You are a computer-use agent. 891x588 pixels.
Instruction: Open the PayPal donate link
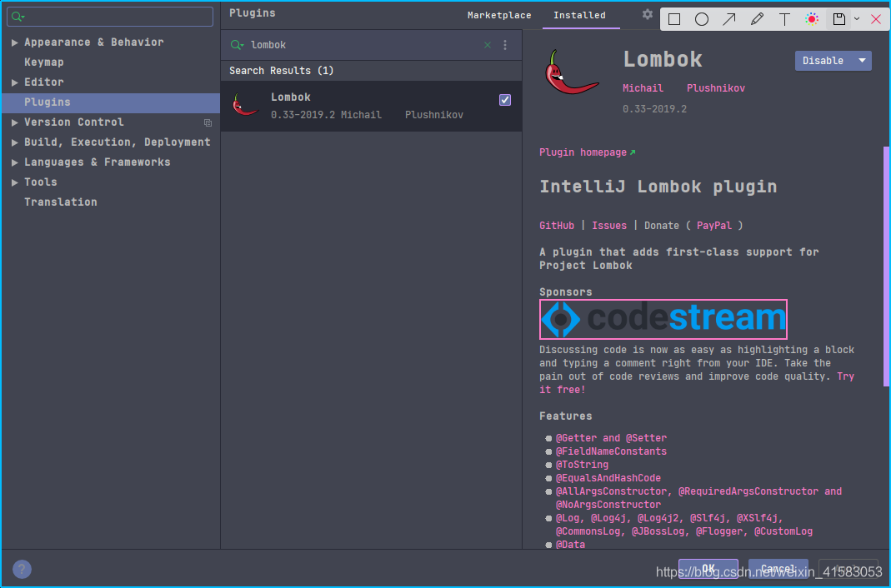[714, 226]
